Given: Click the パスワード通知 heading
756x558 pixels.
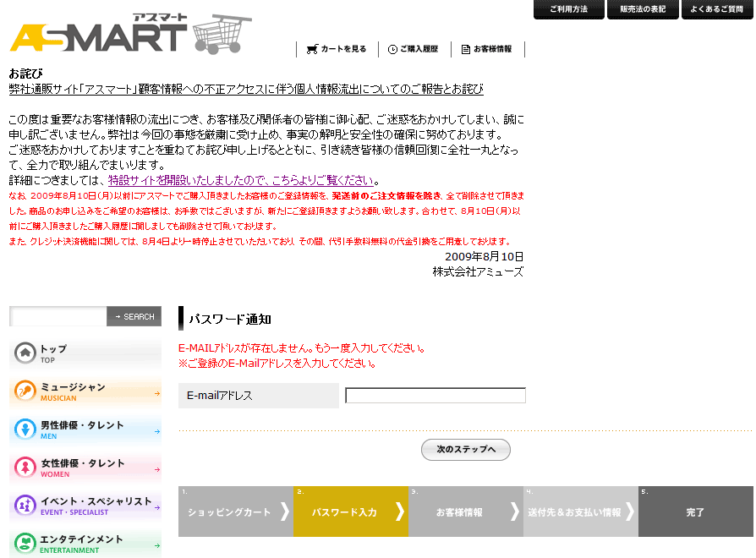Looking at the screenshot, I should 229,320.
